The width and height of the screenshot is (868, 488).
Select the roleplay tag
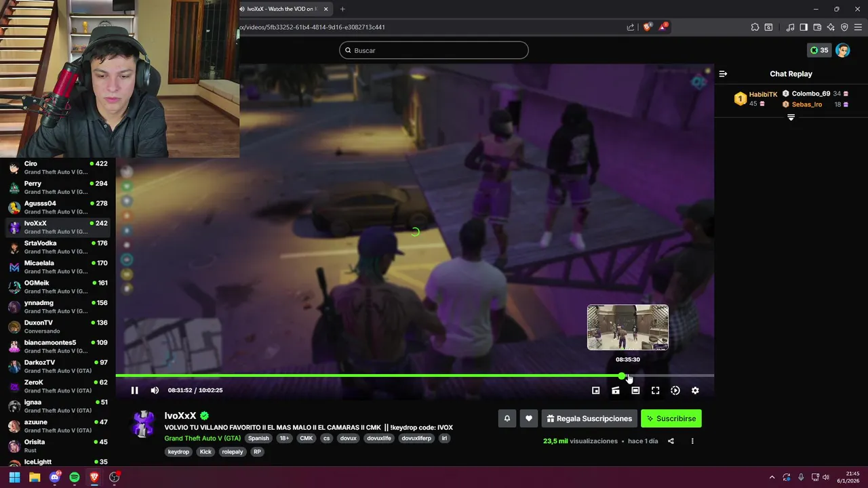click(233, 452)
